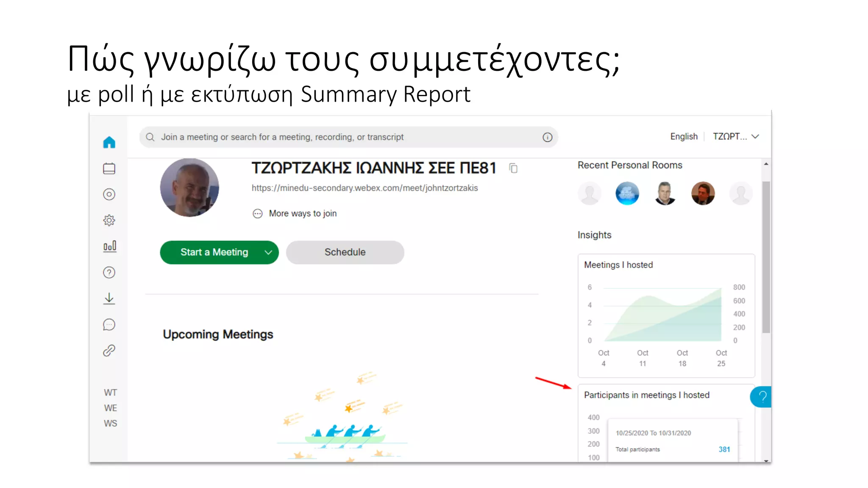Image resolution: width=868 pixels, height=488 pixels.
Task: Click the right panel scrollbar thumb
Action: [x=766, y=257]
